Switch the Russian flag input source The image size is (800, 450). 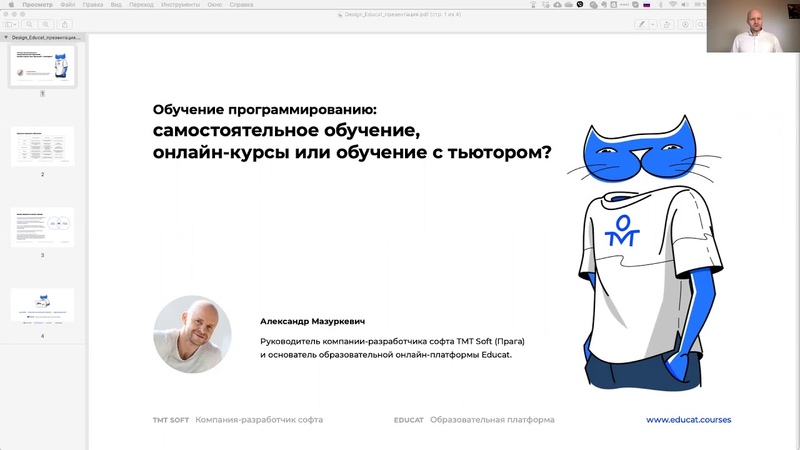pyautogui.click(x=647, y=5)
